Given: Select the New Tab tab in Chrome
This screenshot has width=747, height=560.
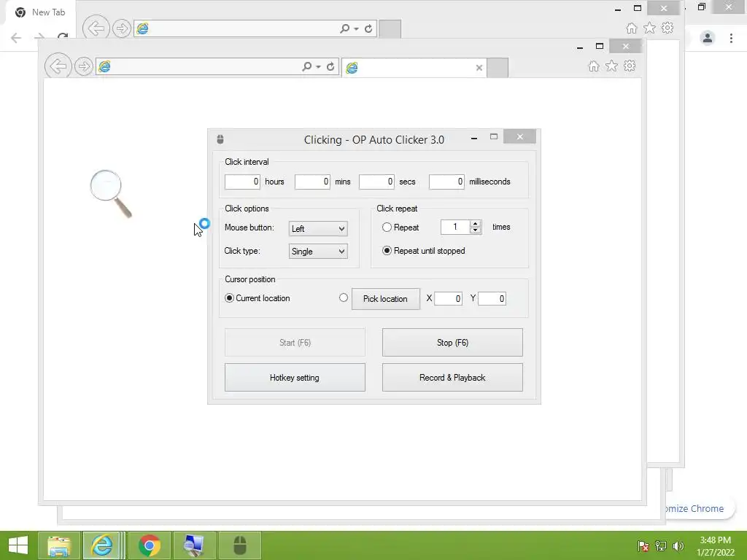Looking at the screenshot, I should coord(41,12).
